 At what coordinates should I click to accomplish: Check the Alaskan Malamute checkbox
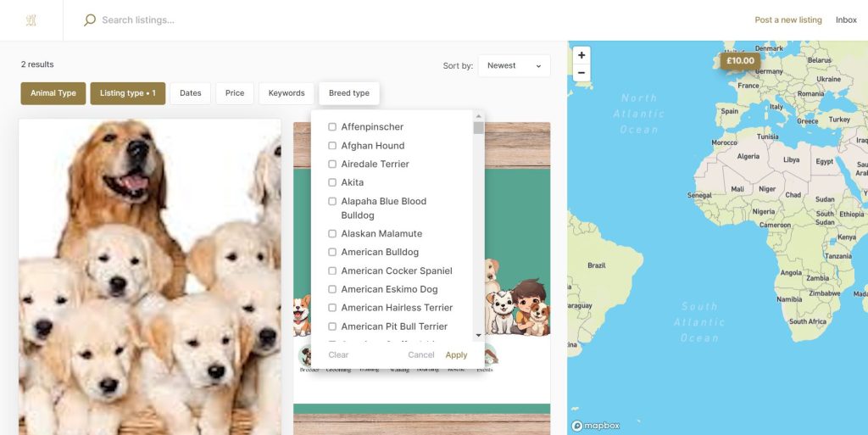[x=332, y=233]
